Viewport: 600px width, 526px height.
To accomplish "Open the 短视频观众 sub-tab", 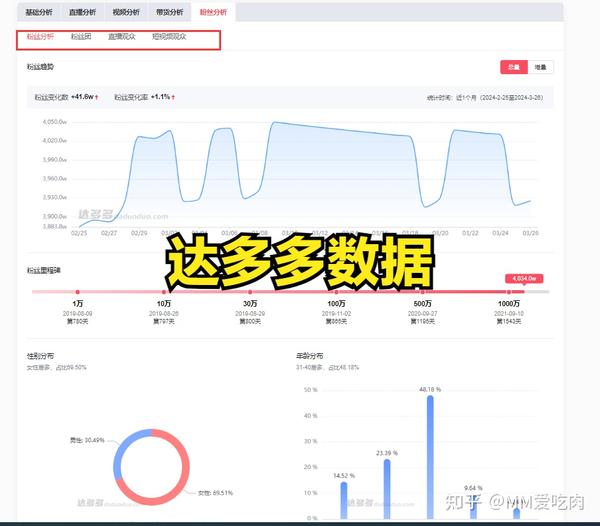I will tap(169, 37).
